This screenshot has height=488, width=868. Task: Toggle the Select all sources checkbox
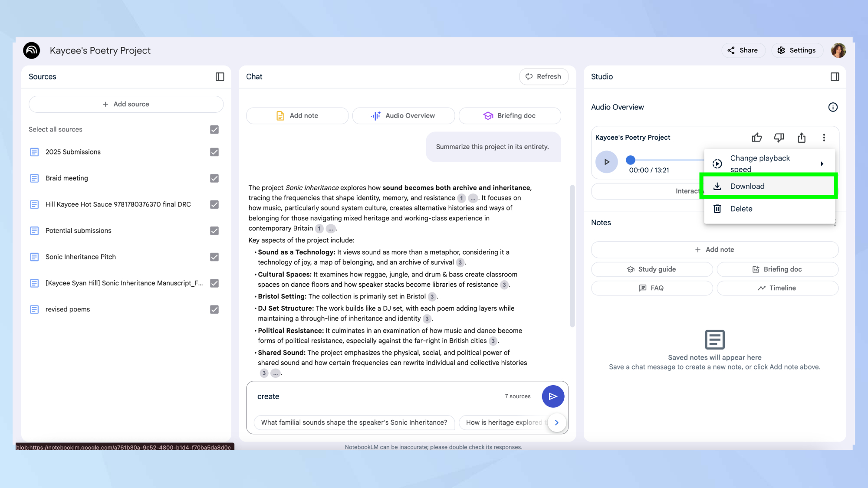pos(214,130)
